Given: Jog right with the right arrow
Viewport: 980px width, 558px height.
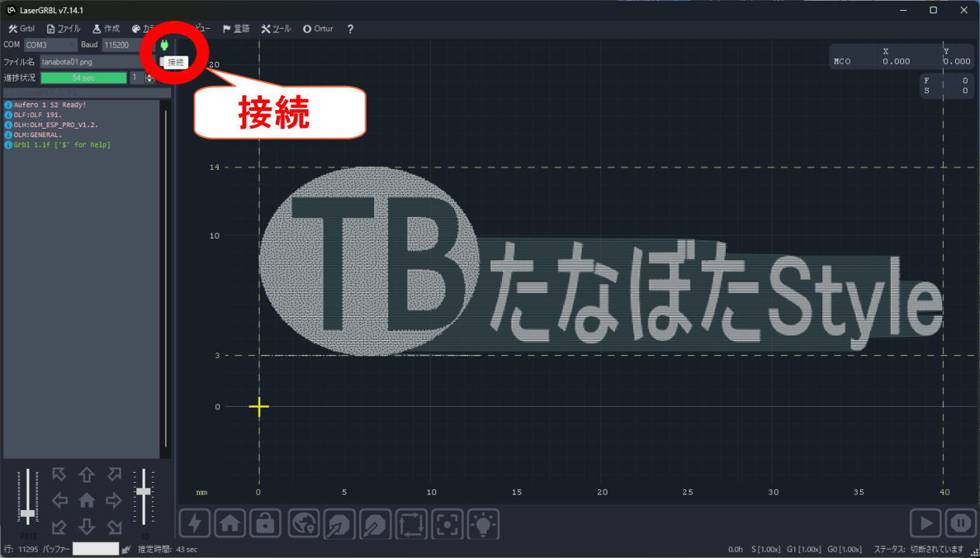Looking at the screenshot, I should click(114, 501).
